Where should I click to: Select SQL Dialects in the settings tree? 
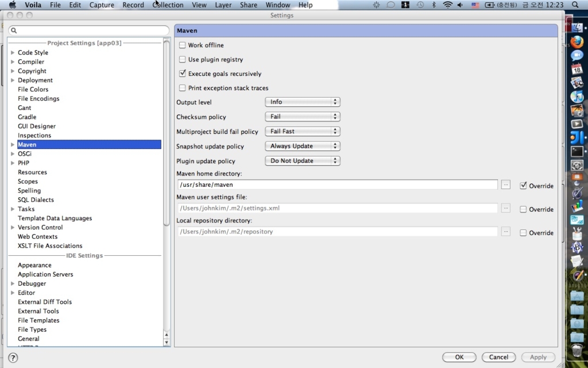coord(36,200)
